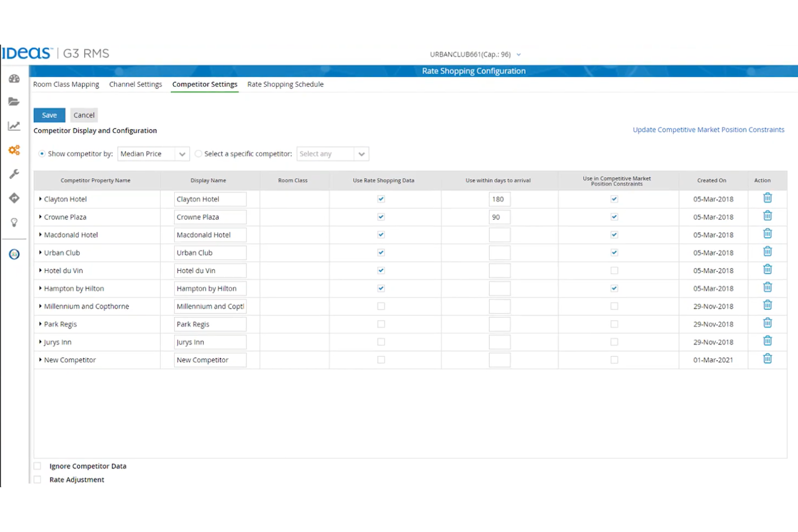The width and height of the screenshot is (798, 532).
Task: Open the lightbulb icon in sidebar
Action: (14, 222)
